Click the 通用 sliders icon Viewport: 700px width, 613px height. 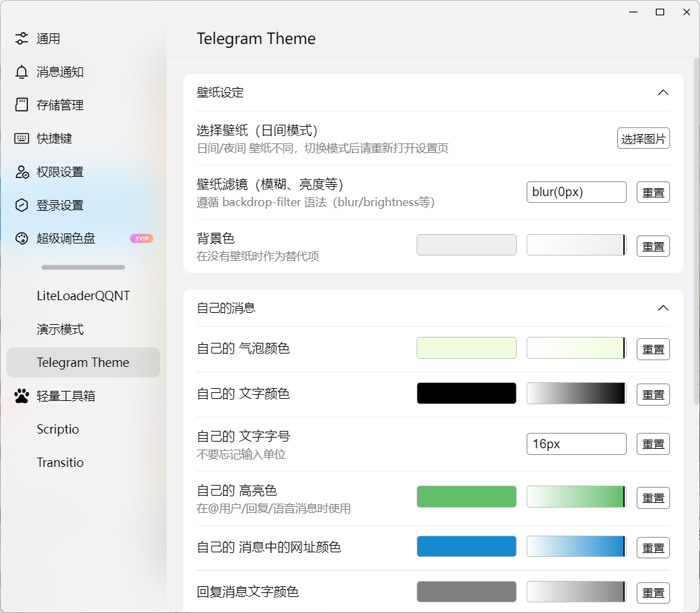21,39
